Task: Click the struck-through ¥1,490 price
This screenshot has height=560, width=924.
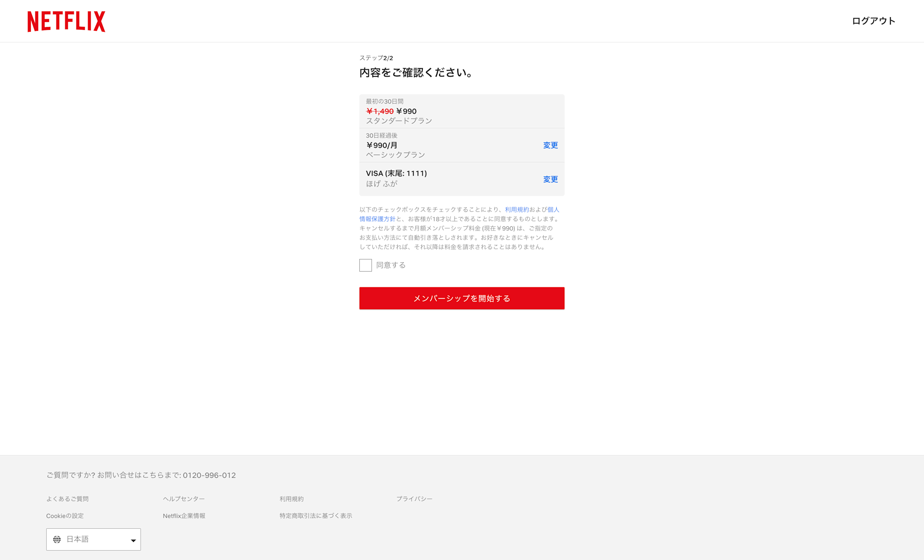Action: (x=379, y=111)
